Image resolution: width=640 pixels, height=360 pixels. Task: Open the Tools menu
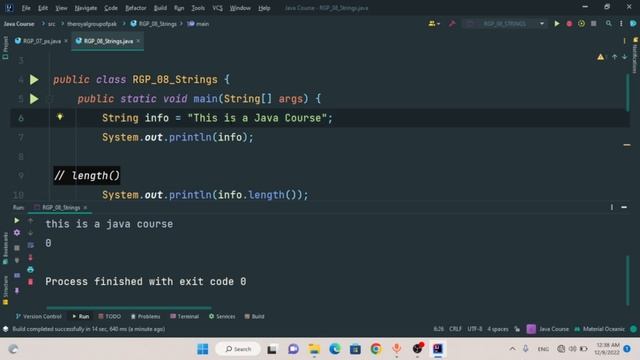tap(198, 8)
